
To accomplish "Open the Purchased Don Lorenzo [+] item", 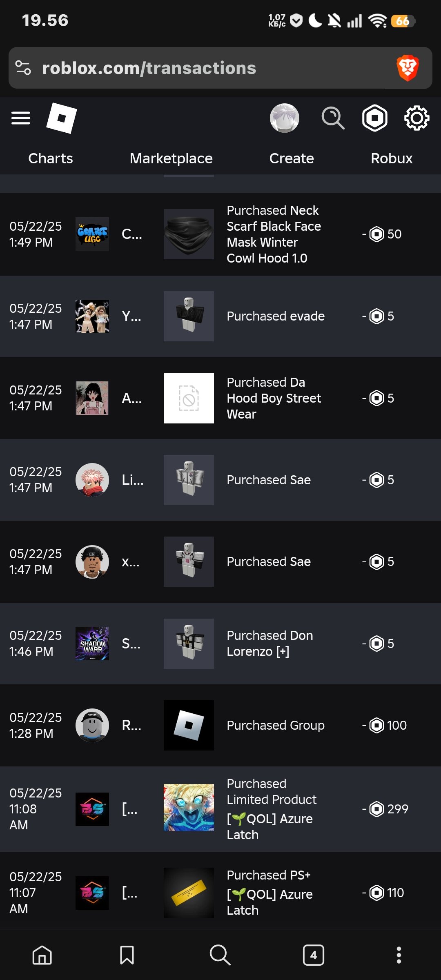I will coord(270,644).
